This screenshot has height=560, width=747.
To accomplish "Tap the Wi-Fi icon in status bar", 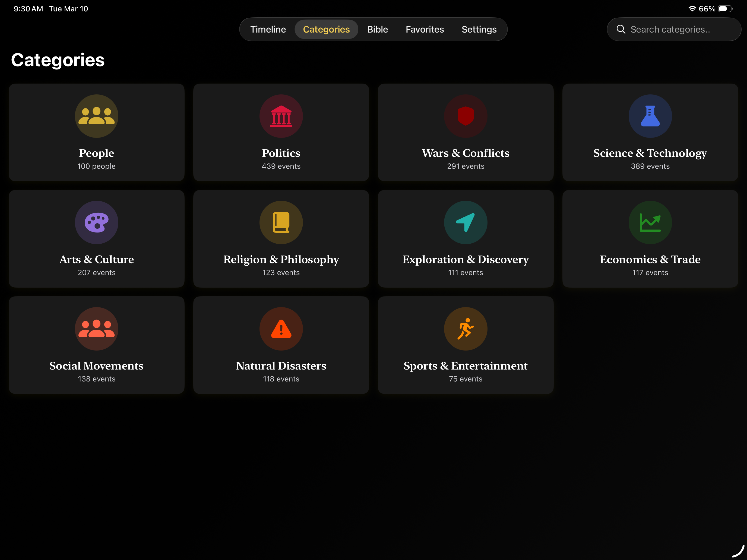I will coord(692,9).
